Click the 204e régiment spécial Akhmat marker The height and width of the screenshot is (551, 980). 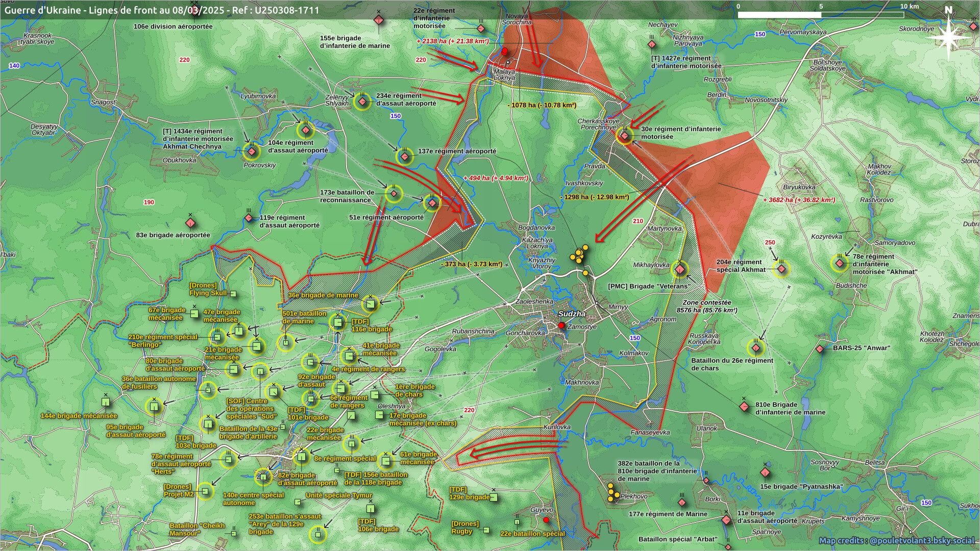781,269
